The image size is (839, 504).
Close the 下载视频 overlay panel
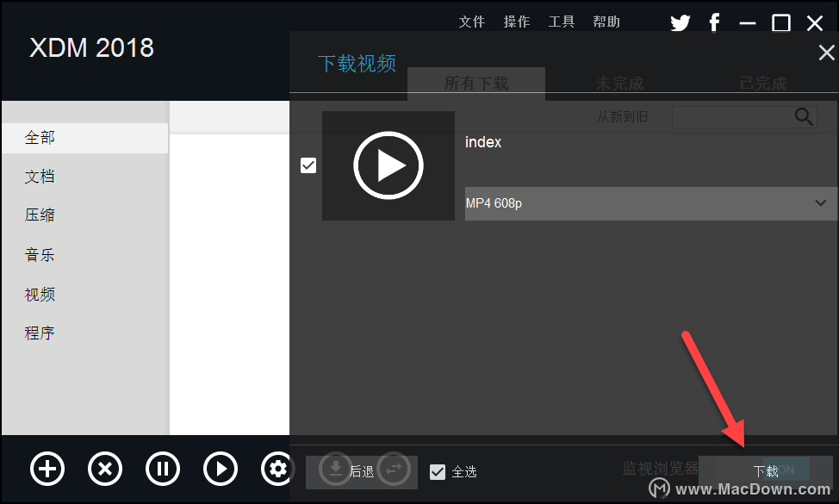(826, 53)
